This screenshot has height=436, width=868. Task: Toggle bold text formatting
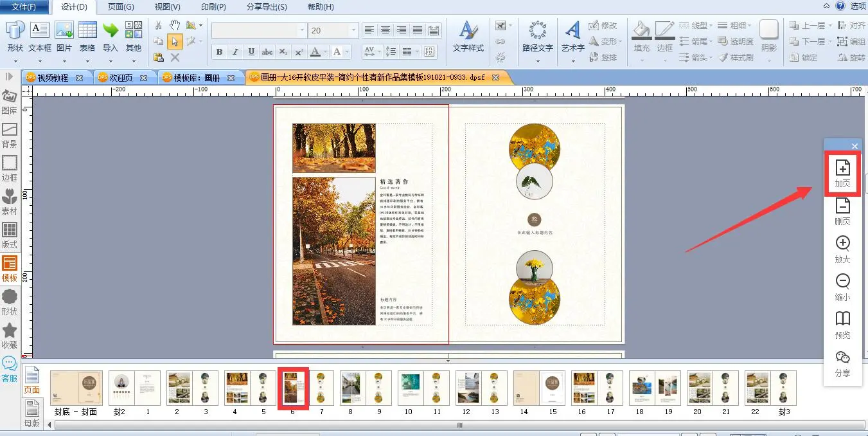[x=219, y=52]
